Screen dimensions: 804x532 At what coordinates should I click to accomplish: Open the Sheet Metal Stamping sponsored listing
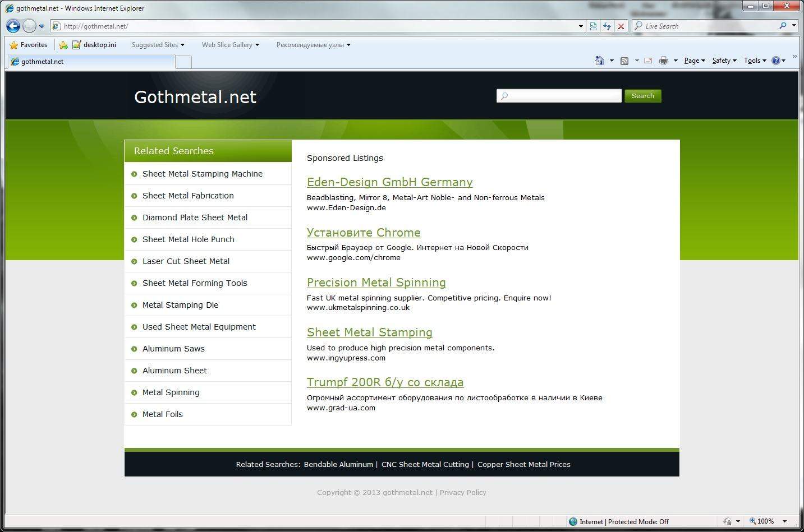370,332
